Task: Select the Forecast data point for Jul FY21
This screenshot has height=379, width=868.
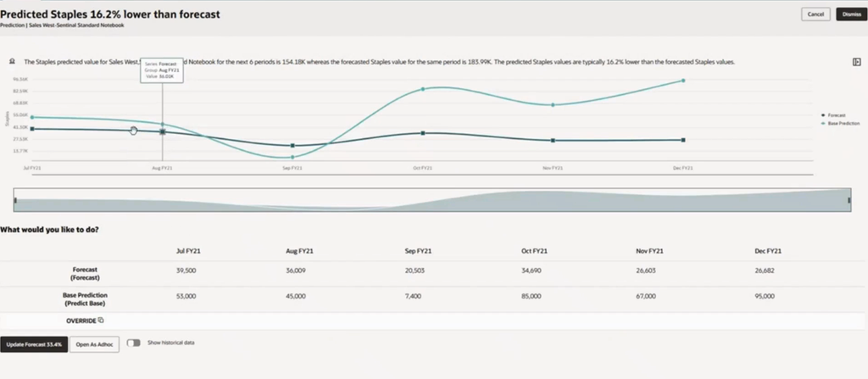Action: [32, 129]
